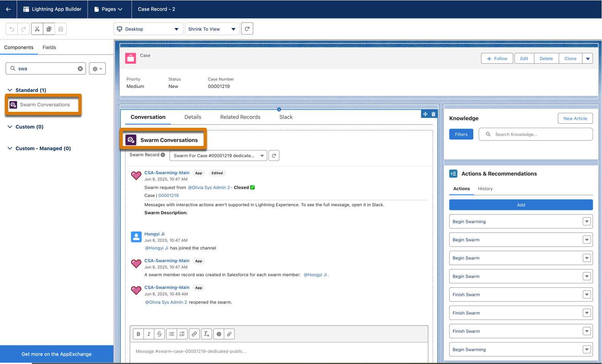Click the Follow button
This screenshot has height=364, width=602.
497,58
